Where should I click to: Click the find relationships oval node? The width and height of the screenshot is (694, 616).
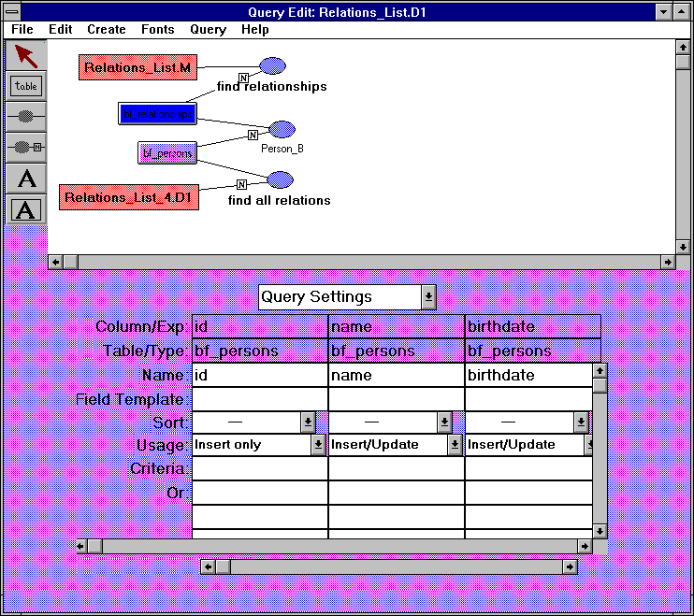click(271, 65)
